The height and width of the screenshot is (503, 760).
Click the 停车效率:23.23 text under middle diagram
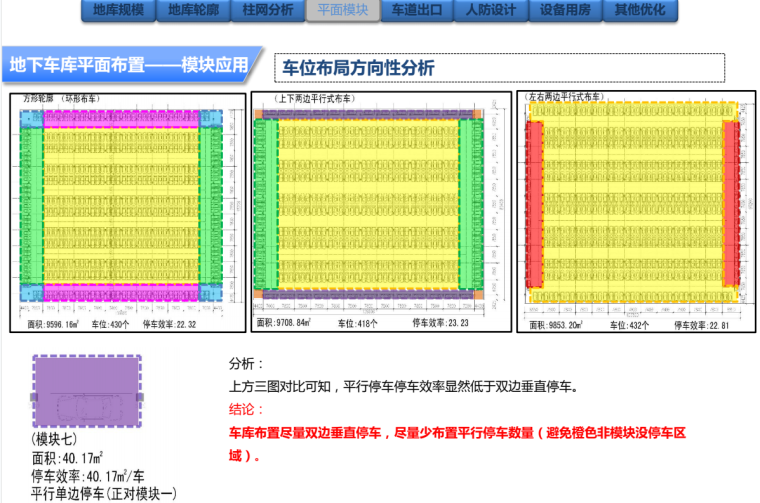click(441, 323)
